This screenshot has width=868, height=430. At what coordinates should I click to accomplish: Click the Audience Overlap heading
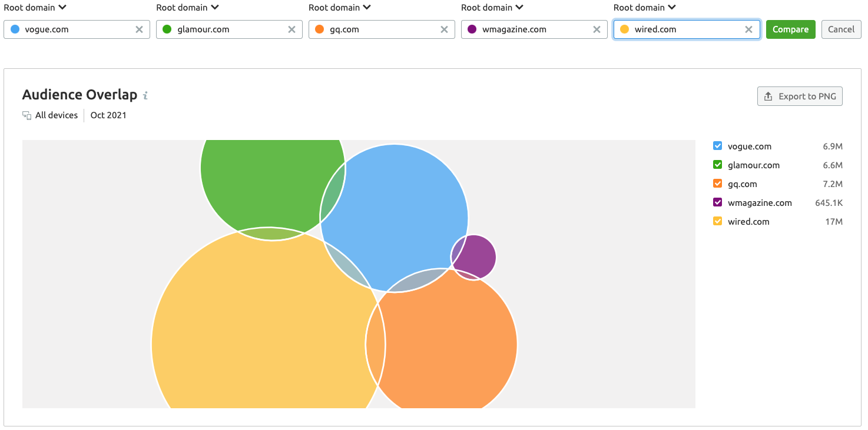click(x=79, y=95)
